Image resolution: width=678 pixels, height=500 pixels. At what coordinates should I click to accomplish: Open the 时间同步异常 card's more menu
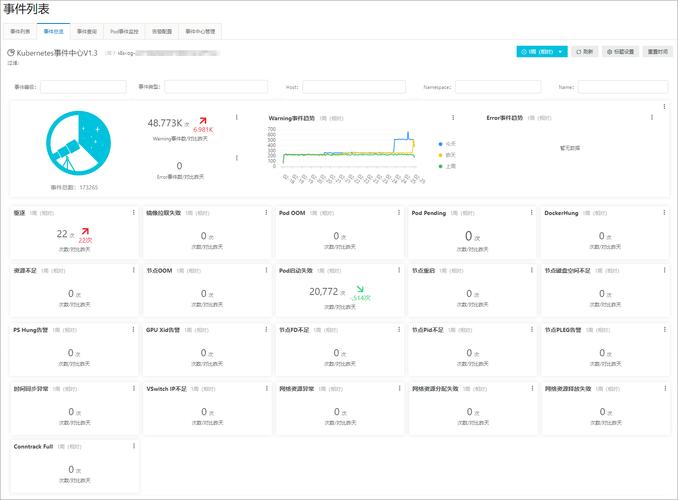point(134,388)
